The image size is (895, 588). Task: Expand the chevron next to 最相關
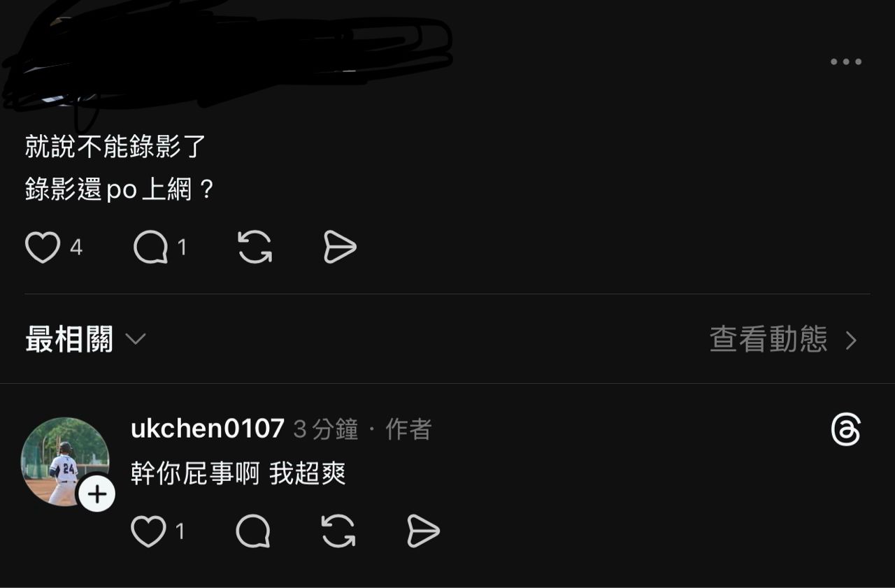click(135, 340)
